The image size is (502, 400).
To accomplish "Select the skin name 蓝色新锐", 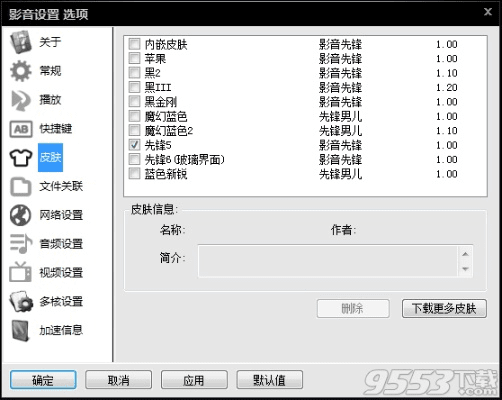I will click(x=166, y=174).
